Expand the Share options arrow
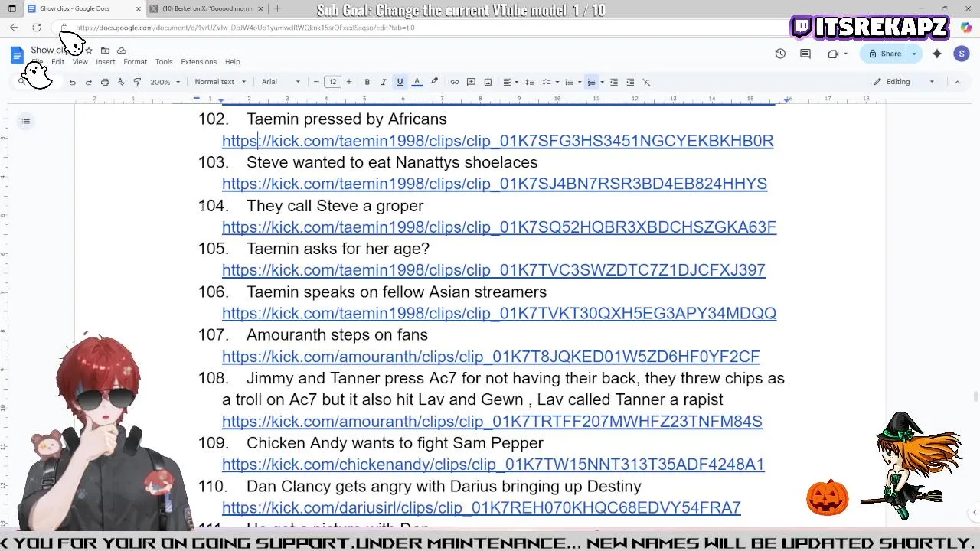This screenshot has width=980, height=551. (x=913, y=54)
